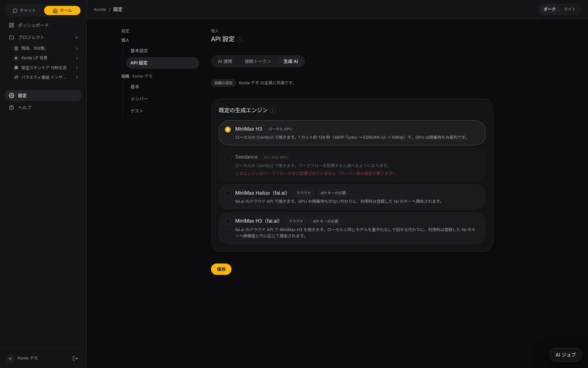Image resolution: width=588 pixels, height=368 pixels.
Task: Open the AI ジョブ button
Action: point(566,355)
